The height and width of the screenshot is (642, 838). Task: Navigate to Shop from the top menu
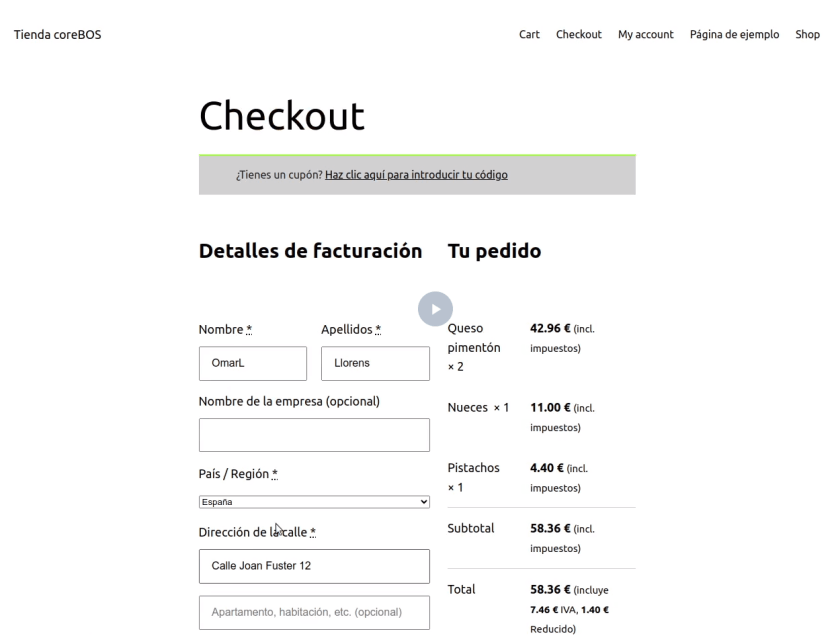(807, 35)
